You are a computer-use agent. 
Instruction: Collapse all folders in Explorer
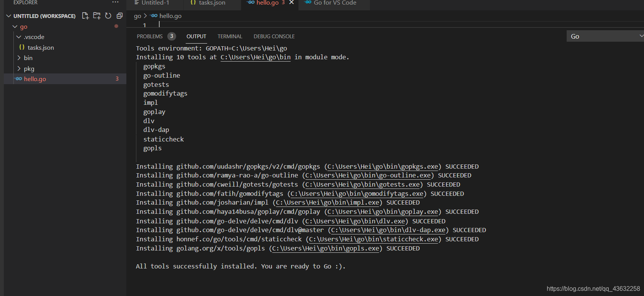point(119,16)
